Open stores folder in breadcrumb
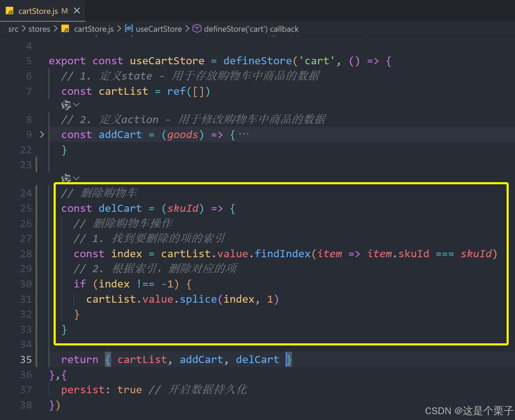 coord(39,29)
